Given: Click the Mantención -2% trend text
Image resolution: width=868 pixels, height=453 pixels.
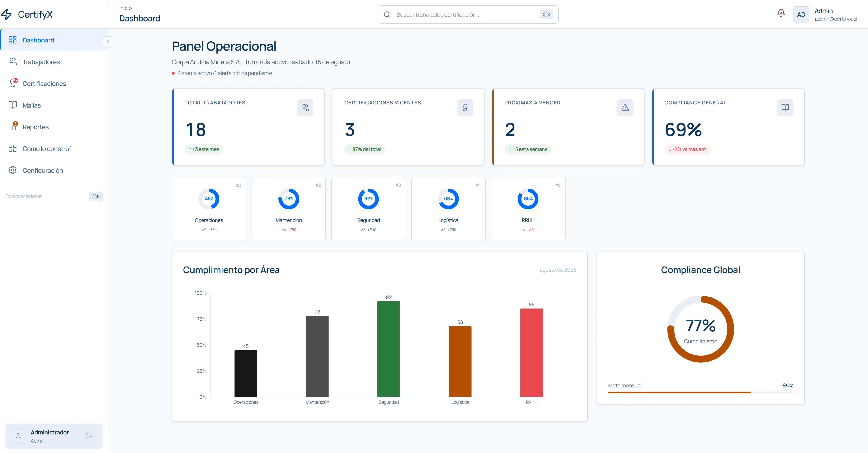Looking at the screenshot, I should (x=289, y=230).
